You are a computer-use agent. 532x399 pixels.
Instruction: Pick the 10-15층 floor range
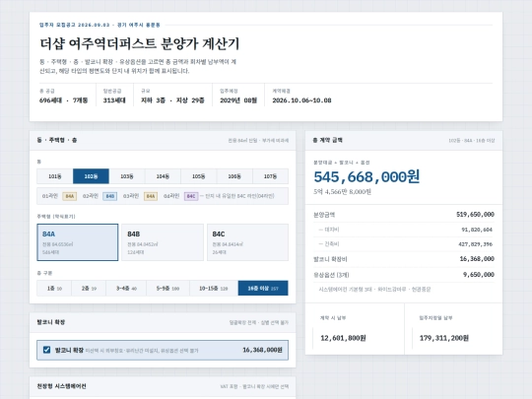pyautogui.click(x=214, y=289)
